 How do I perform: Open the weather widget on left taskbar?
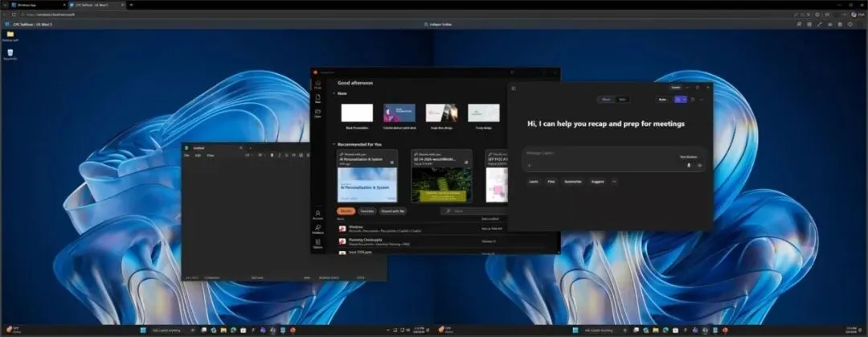pyautogui.click(x=12, y=330)
